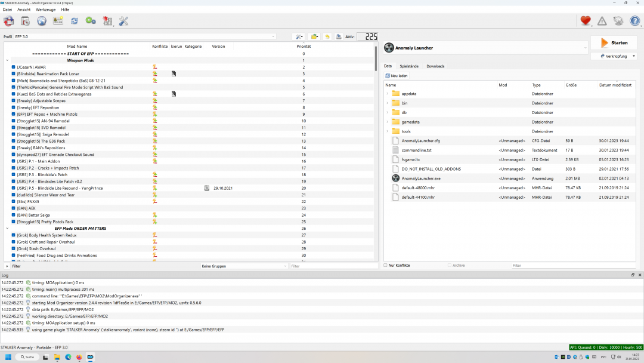Open the Verknüpfung dropdown arrow

[x=633, y=56]
